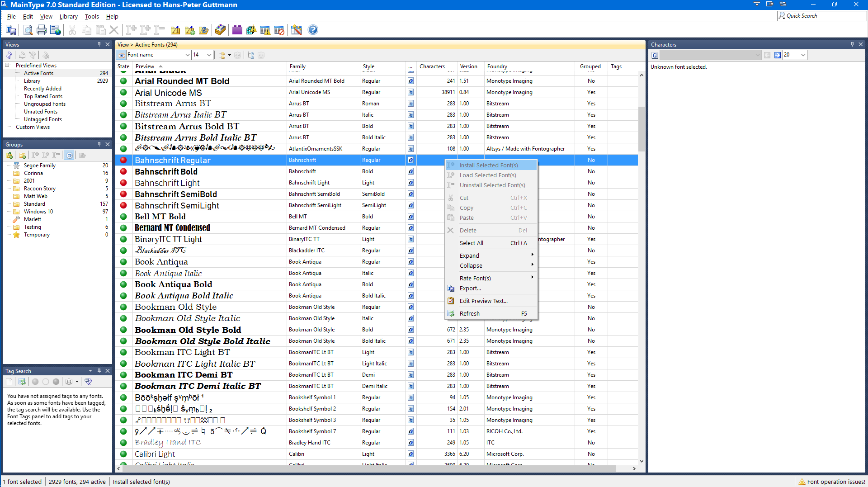Viewport: 868px width, 487px height.
Task: Click refresh tags icon in Tag Search
Action: coord(22,382)
